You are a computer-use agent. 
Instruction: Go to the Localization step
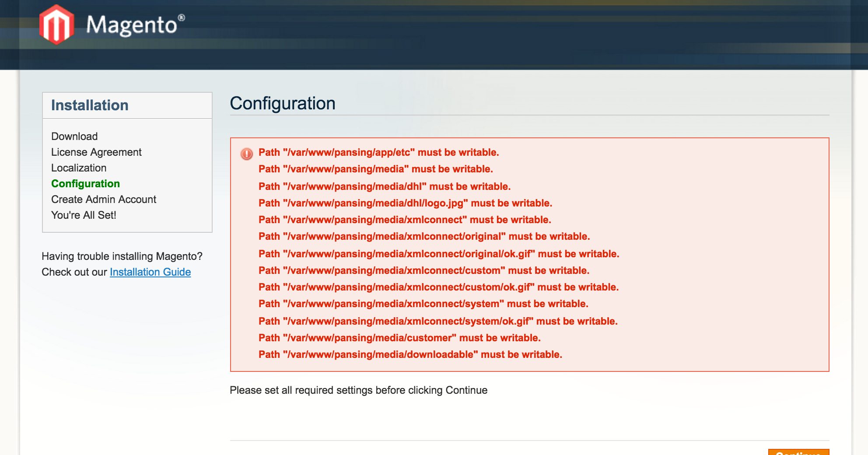79,168
